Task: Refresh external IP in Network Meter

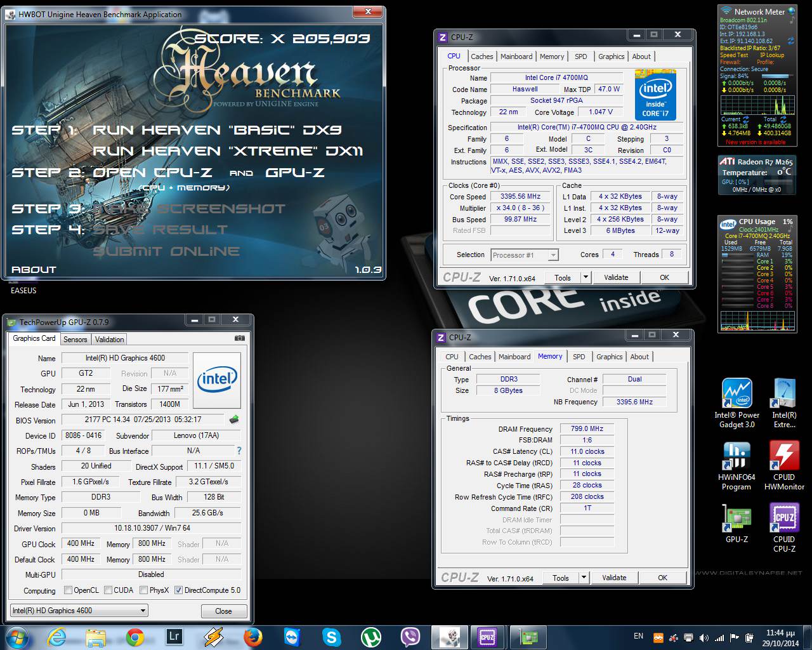Action: click(x=790, y=41)
